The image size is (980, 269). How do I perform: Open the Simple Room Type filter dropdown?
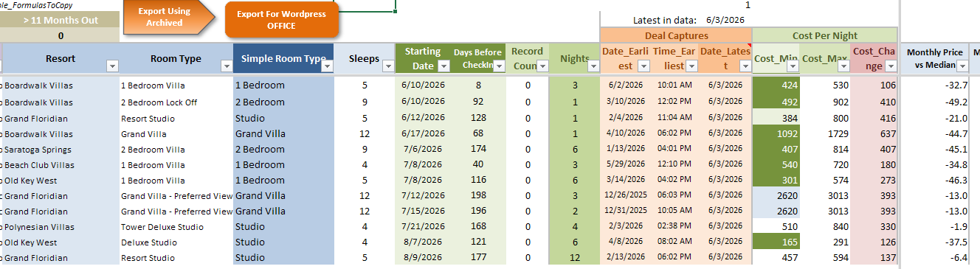click(328, 66)
